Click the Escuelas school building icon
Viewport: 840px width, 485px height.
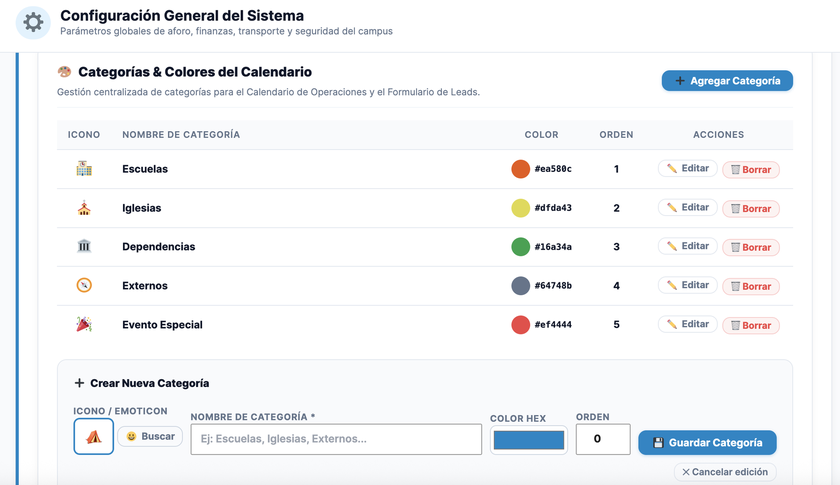point(84,169)
